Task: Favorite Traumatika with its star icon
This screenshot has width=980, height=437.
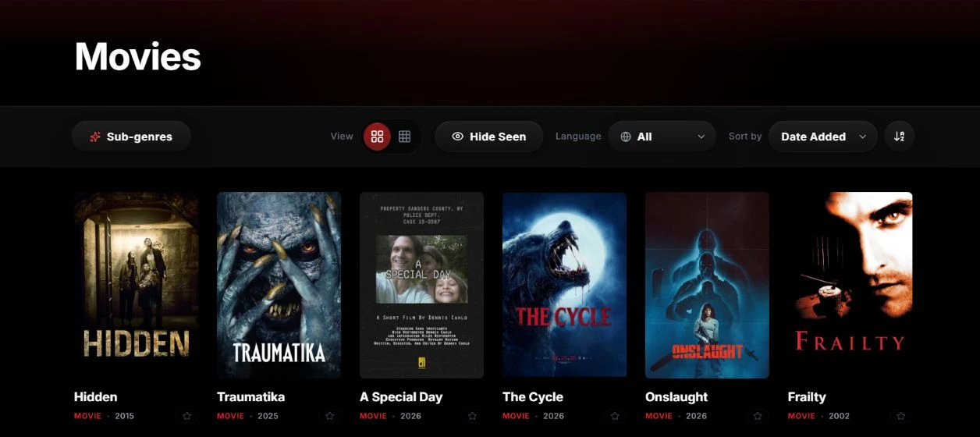Action: 330,417
